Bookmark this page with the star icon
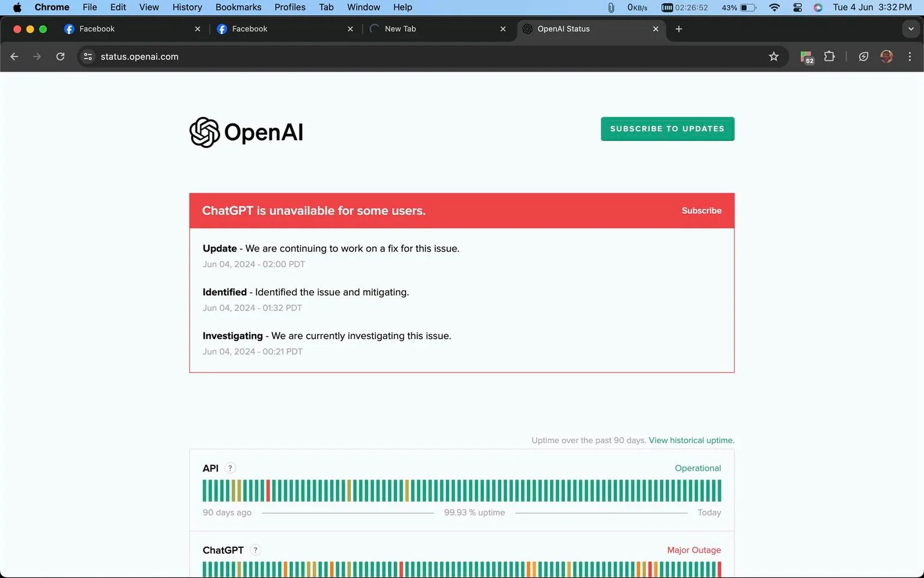924x578 pixels. click(x=774, y=57)
